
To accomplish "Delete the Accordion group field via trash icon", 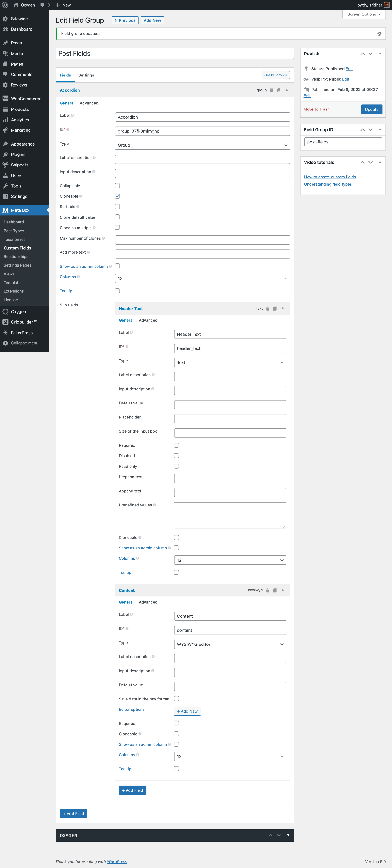I will click(x=271, y=90).
